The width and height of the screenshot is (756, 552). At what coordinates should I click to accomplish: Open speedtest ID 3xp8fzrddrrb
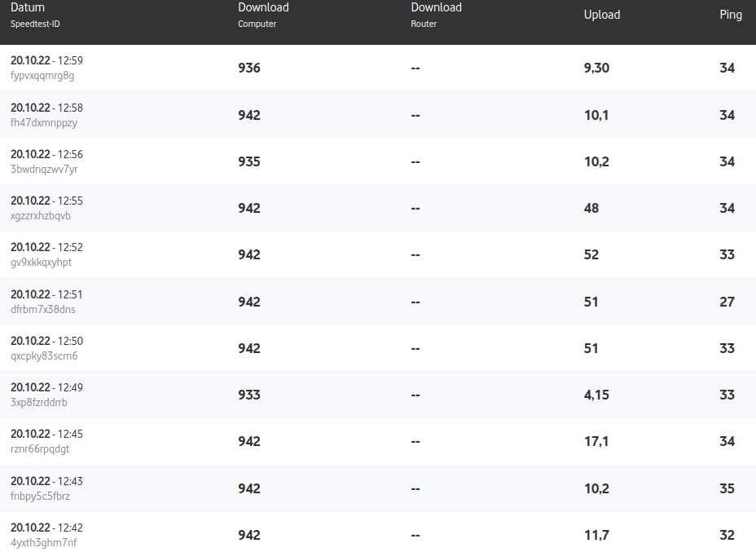tap(39, 403)
